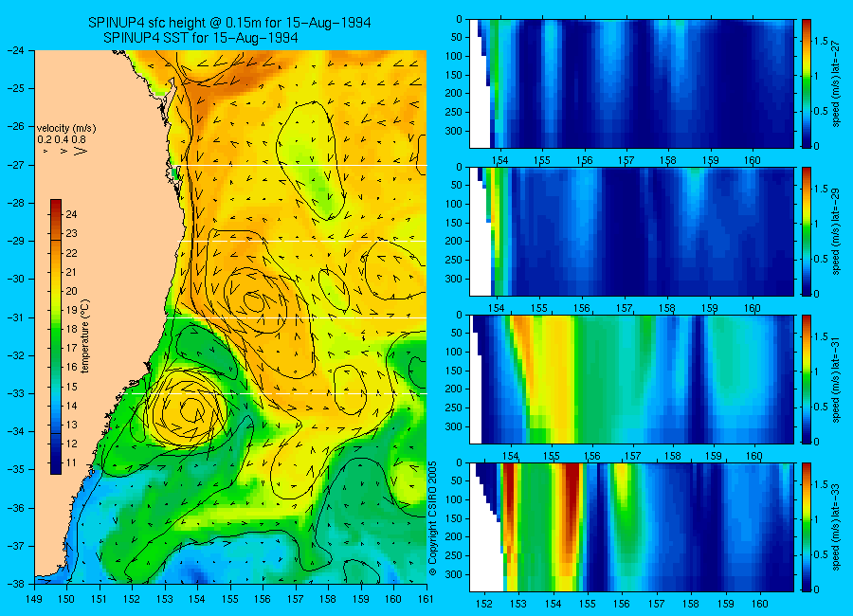The height and width of the screenshot is (616, 853).
Task: Select the lat=-33 speed cross-section panel
Action: coord(631,527)
